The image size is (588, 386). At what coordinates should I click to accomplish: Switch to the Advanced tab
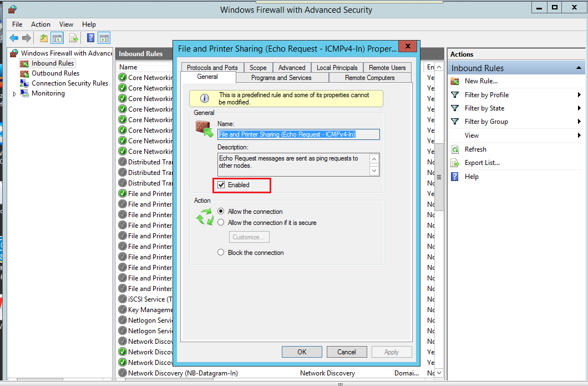pos(292,68)
